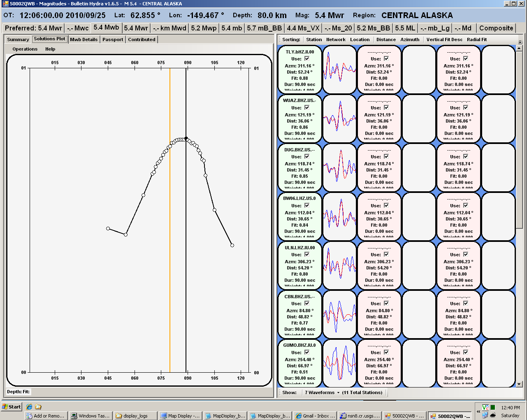This screenshot has height=420, width=527.
Task: Toggle Use checkbox for BW06.LHZ.US.0 station
Action: (x=307, y=205)
